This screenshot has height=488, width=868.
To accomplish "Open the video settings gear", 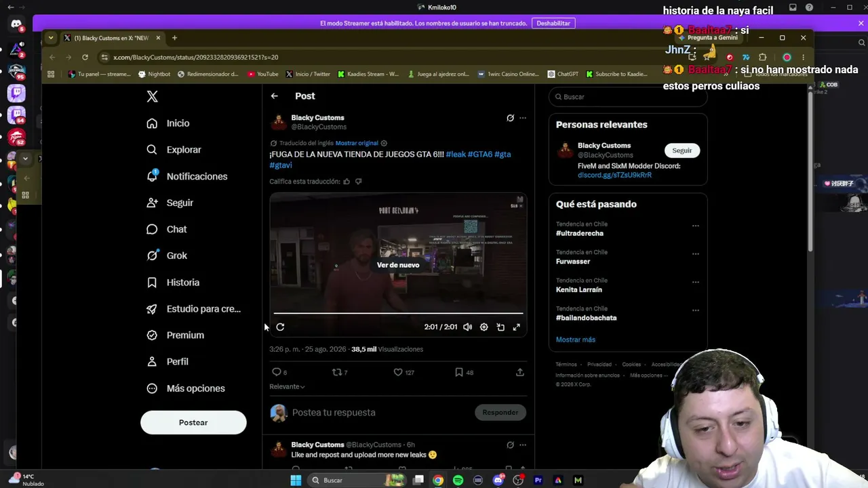I will click(x=484, y=327).
